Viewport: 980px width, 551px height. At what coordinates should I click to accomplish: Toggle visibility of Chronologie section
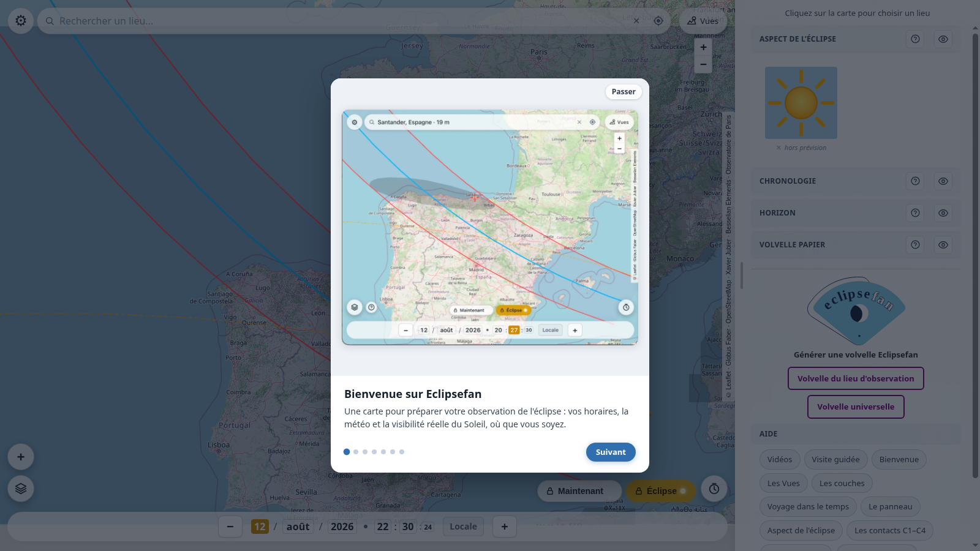tap(943, 181)
